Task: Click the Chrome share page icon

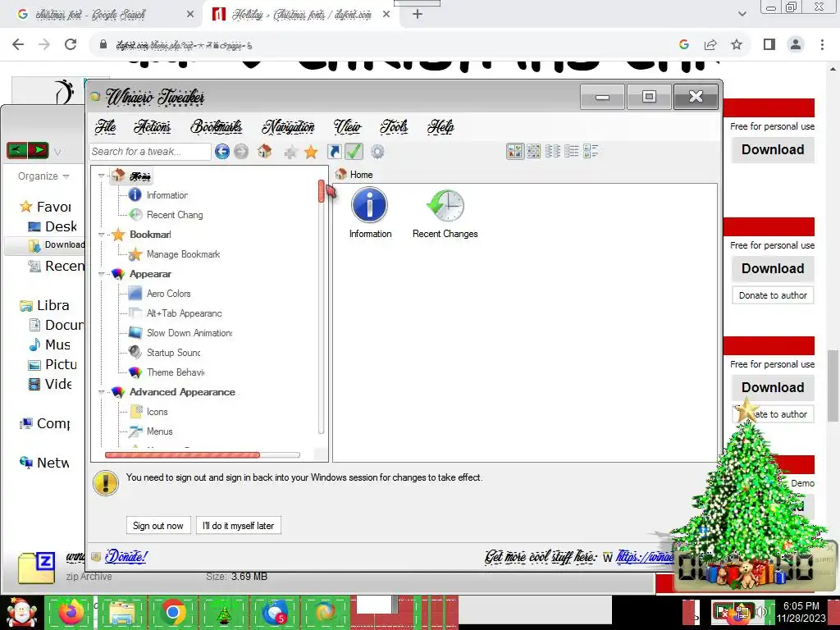Action: click(x=710, y=44)
